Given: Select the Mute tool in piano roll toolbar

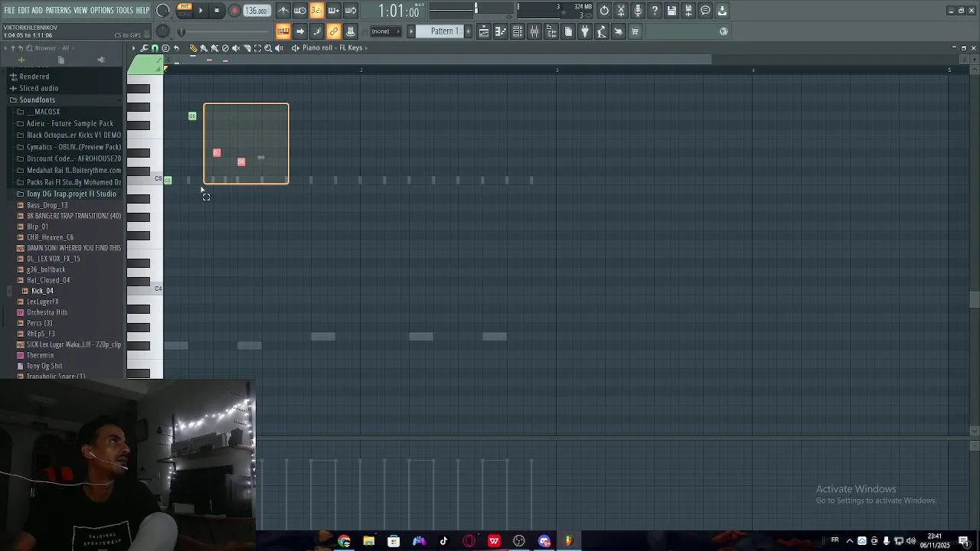Looking at the screenshot, I should pyautogui.click(x=237, y=48).
